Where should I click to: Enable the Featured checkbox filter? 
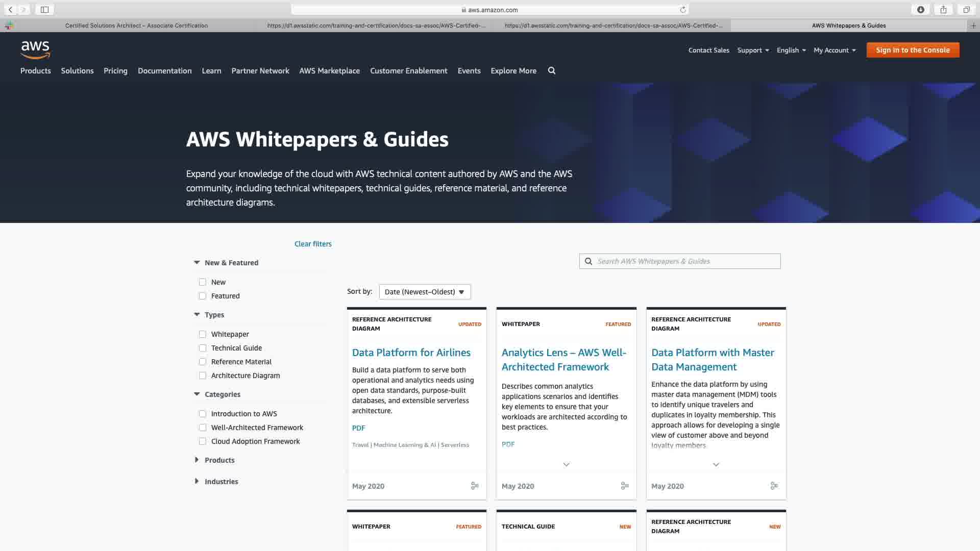203,296
